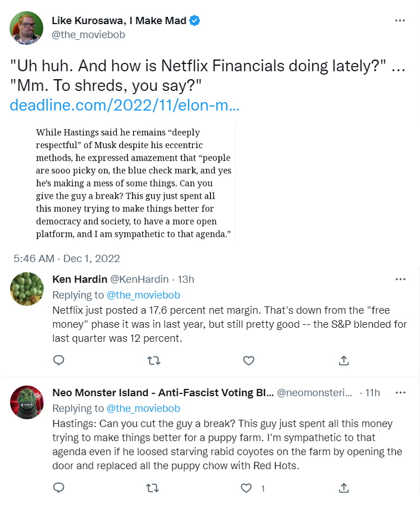Click @the_moviebob mention in Ken Hardin's reply
Viewport: 420px width, 509px height.
click(143, 295)
